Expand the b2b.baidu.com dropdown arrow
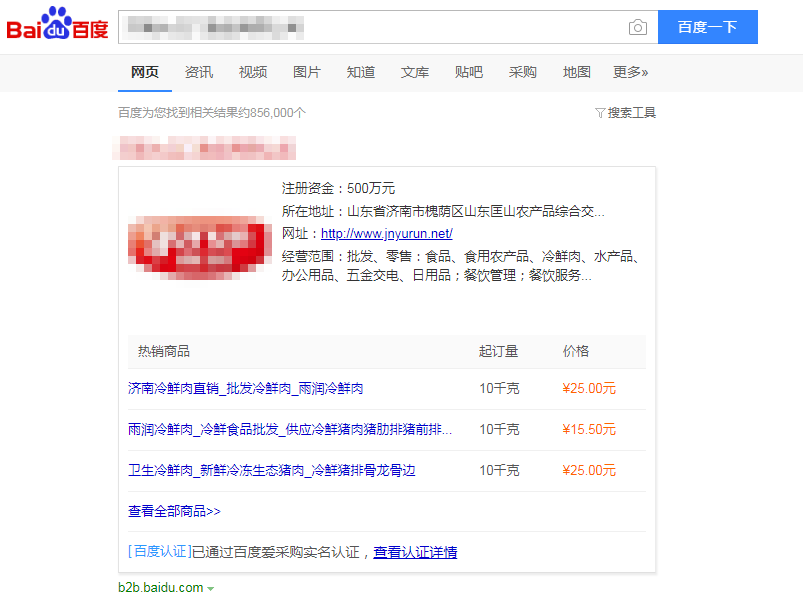The width and height of the screenshot is (803, 611). pos(210,589)
